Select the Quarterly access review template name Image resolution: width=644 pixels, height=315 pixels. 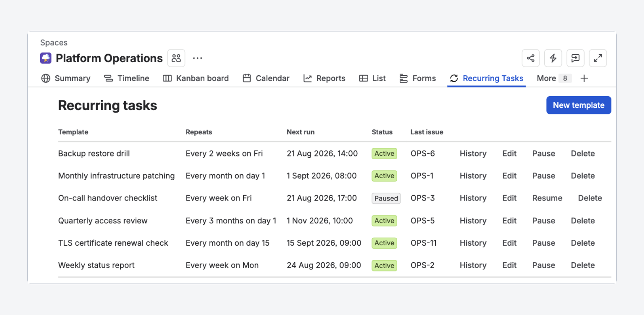(x=103, y=220)
